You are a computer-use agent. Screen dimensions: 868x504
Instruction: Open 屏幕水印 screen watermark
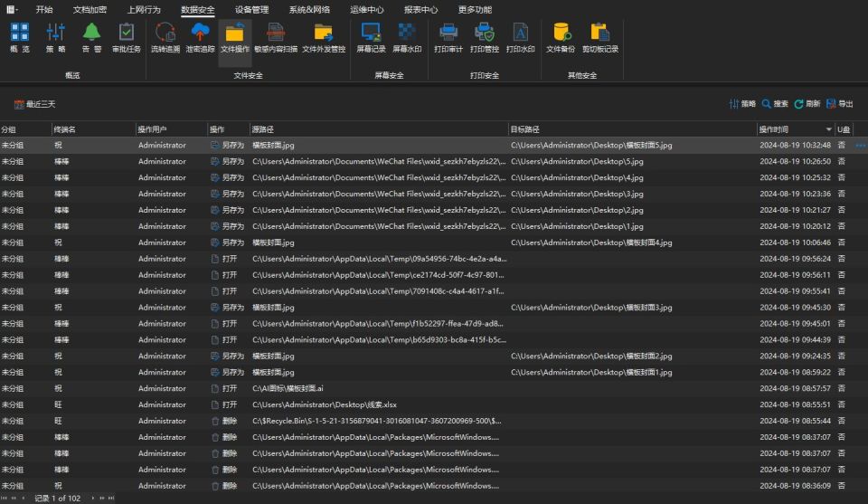coord(407,38)
